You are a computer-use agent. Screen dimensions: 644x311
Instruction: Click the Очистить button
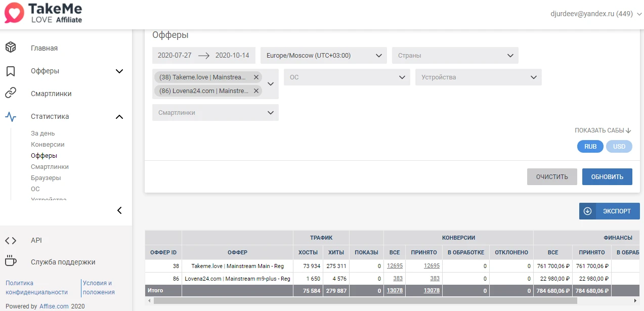pyautogui.click(x=552, y=177)
